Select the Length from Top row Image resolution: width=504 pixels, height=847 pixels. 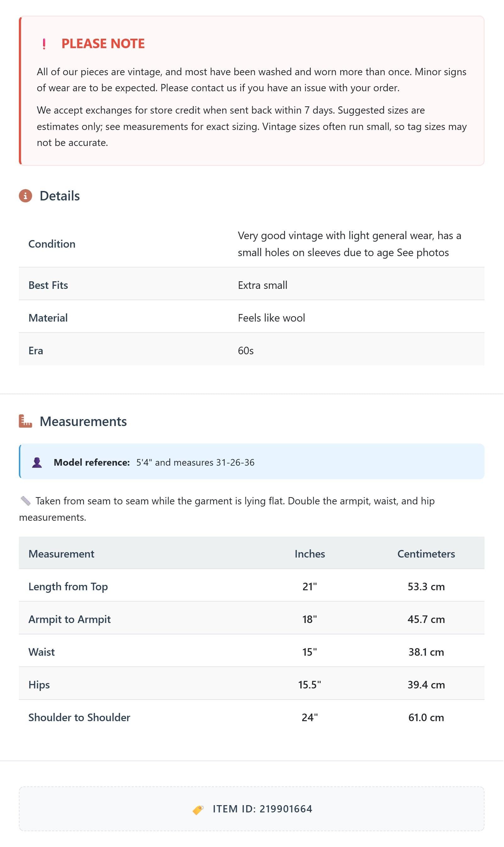(252, 586)
